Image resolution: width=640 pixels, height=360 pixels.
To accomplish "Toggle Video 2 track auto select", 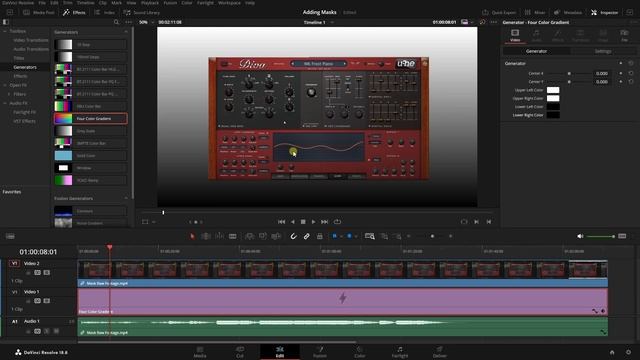I will pos(38,273).
